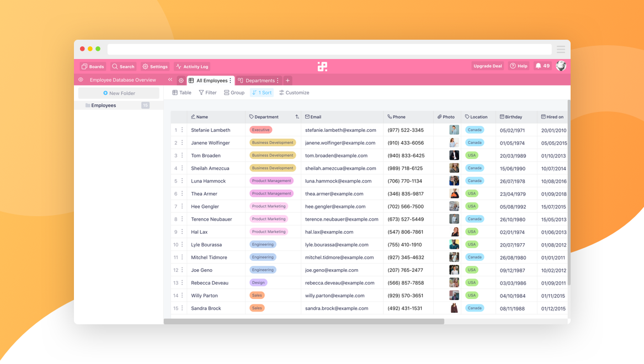
Task: Click the center app logo icon
Action: click(322, 67)
